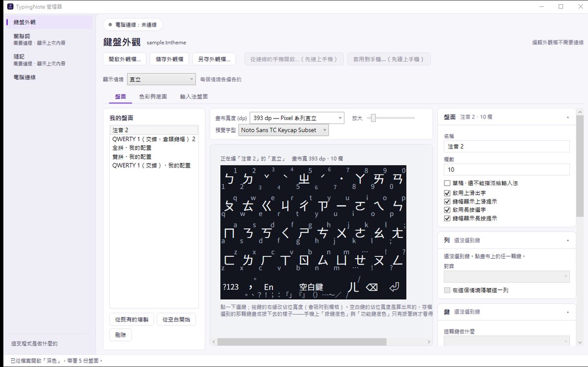
Task: Open the 預覽字型 font dropdown
Action: pyautogui.click(x=284, y=130)
